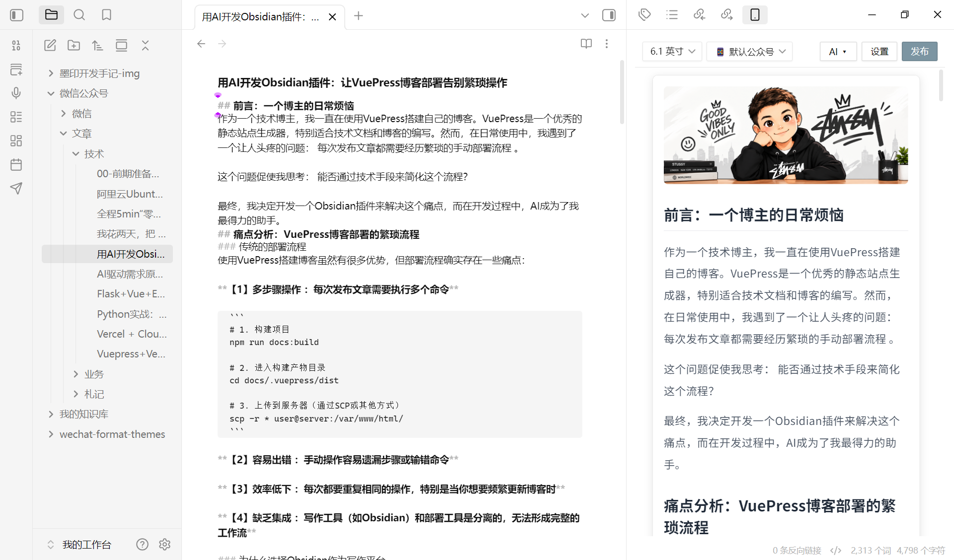Open the 00-前期准备 note
Screen dimensions: 954x560
128,174
